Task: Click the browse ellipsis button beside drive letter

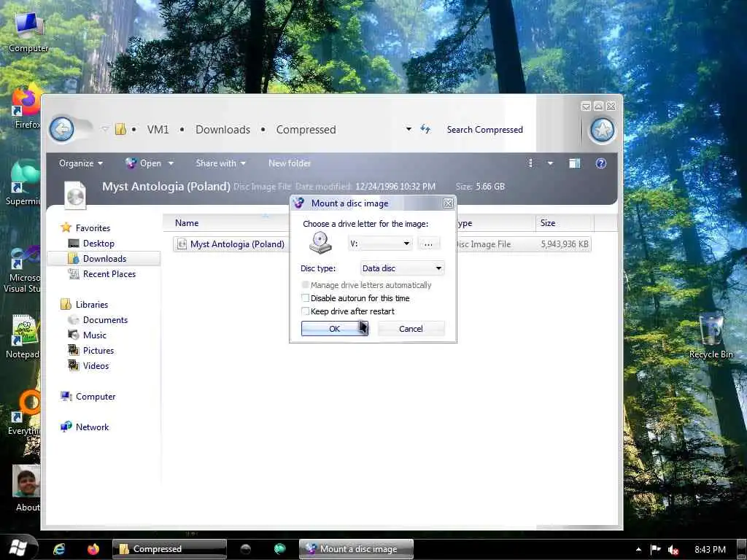Action: tap(428, 244)
